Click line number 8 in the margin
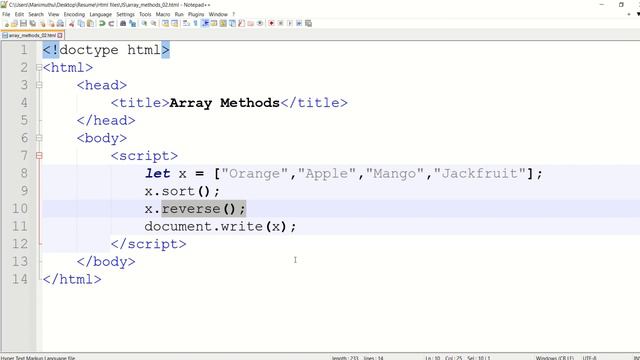Screen dimensions: 640x360 click(x=24, y=173)
